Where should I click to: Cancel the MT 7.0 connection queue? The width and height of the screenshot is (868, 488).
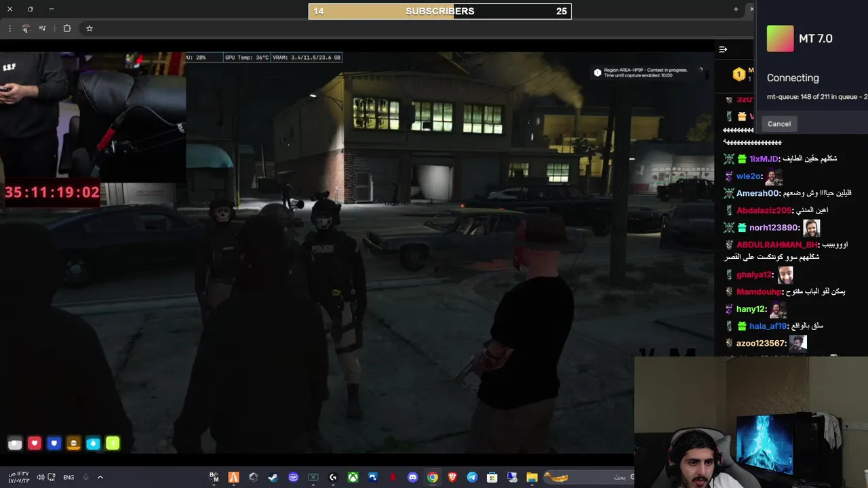point(779,124)
